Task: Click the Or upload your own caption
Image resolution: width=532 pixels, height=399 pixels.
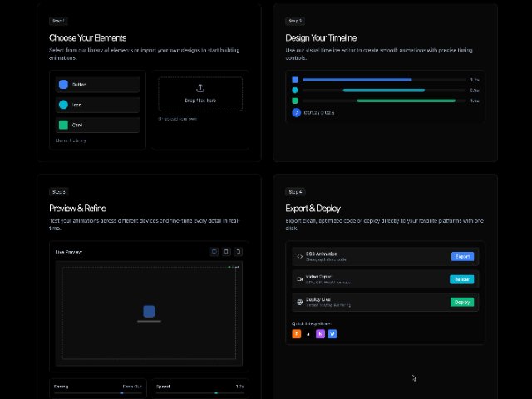Action: click(177, 119)
